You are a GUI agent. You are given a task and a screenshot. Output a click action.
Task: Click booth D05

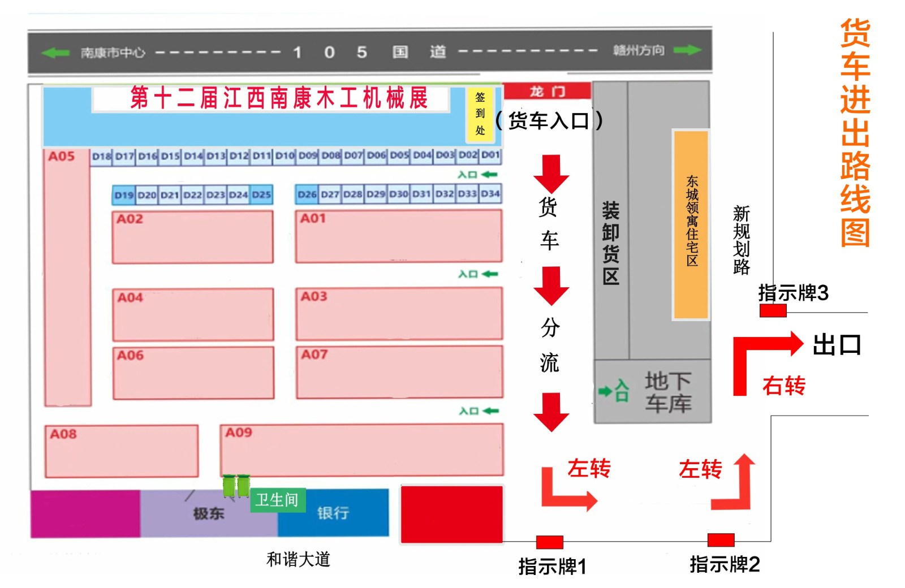coord(399,155)
